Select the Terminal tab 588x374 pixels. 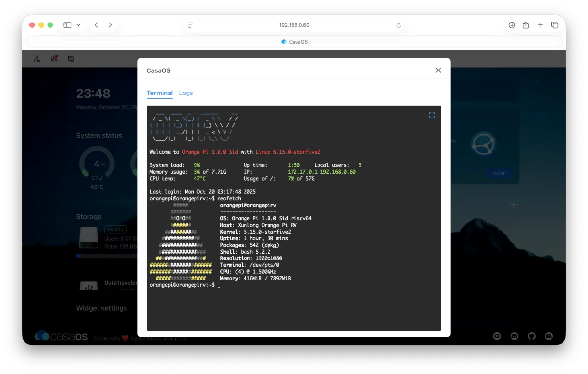pyautogui.click(x=160, y=93)
